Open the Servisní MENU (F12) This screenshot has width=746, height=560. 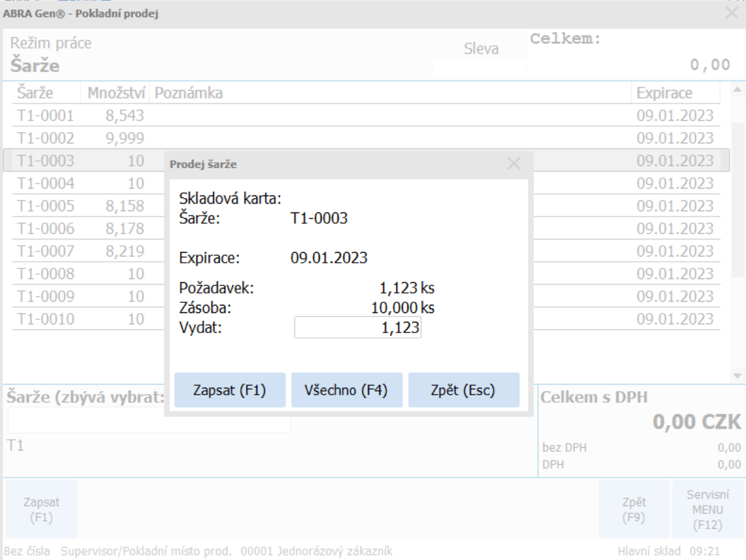coord(708,510)
